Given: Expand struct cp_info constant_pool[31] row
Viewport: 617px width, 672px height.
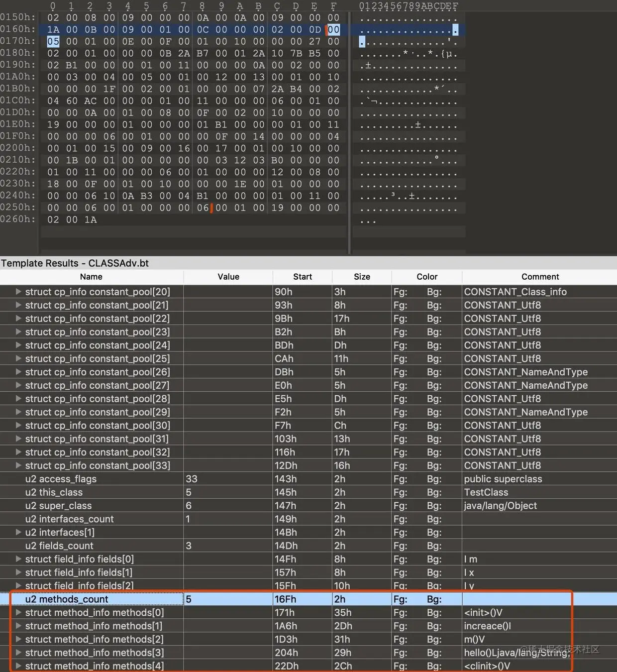Looking at the screenshot, I should click(18, 439).
